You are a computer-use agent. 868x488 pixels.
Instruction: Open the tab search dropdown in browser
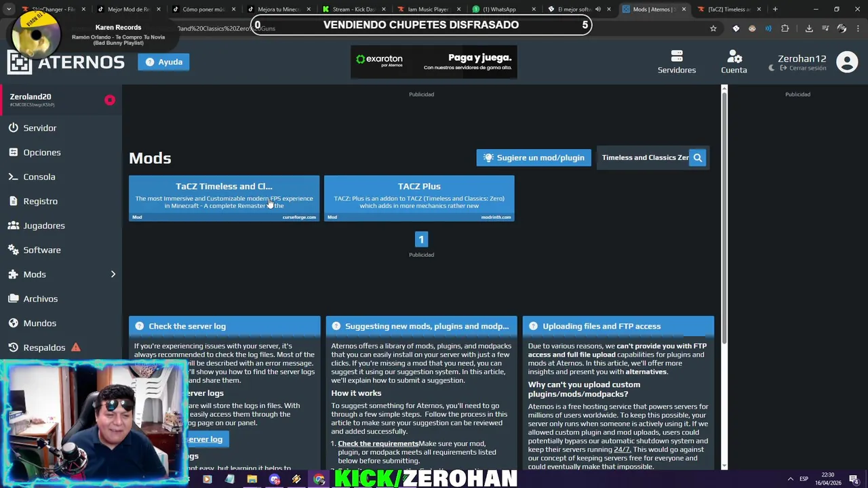pos(9,9)
